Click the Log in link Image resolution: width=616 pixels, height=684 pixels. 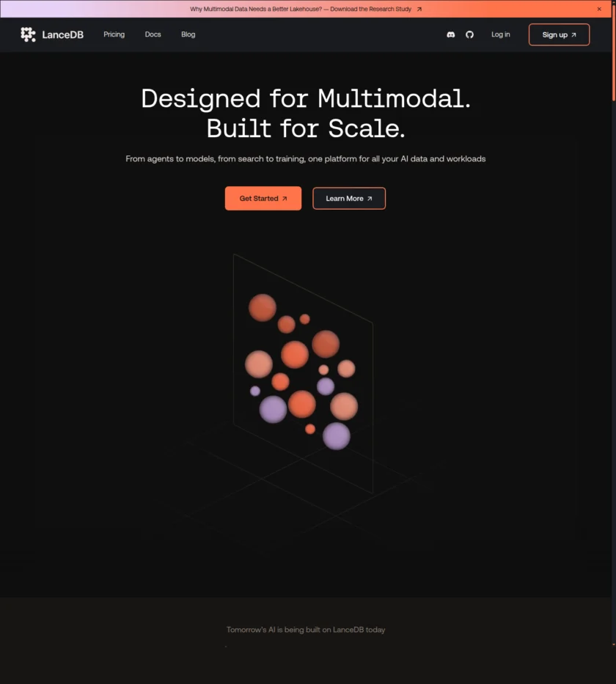pyautogui.click(x=501, y=34)
